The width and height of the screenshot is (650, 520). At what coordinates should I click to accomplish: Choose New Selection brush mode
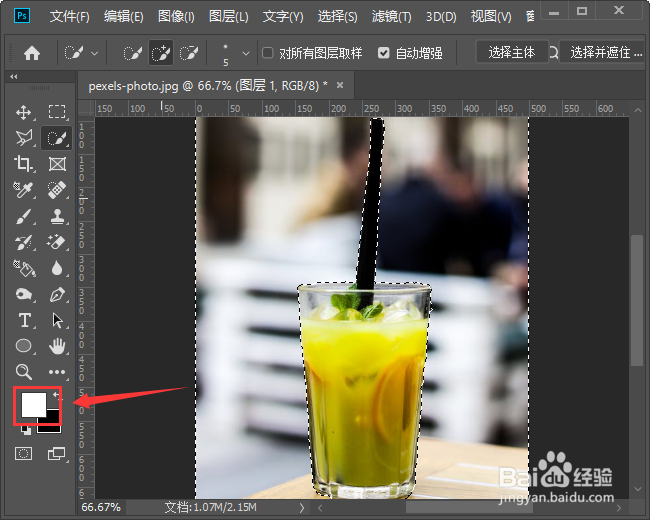[x=133, y=53]
